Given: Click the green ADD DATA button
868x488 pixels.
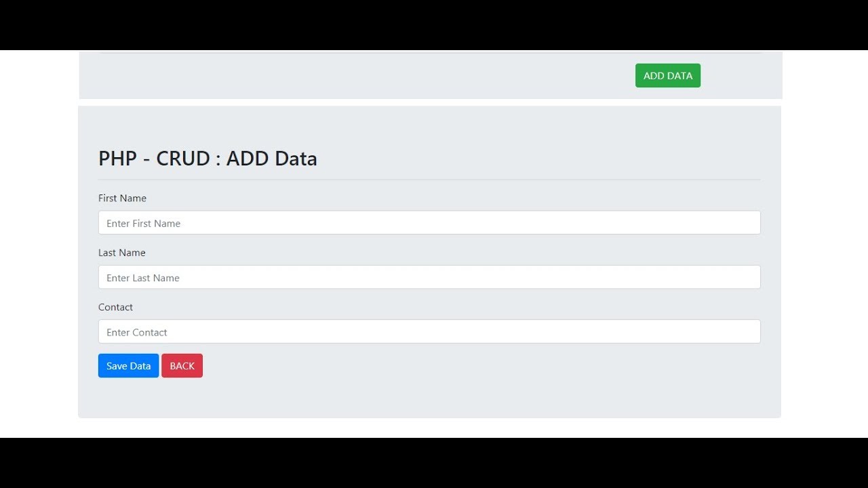Looking at the screenshot, I should coord(667,76).
